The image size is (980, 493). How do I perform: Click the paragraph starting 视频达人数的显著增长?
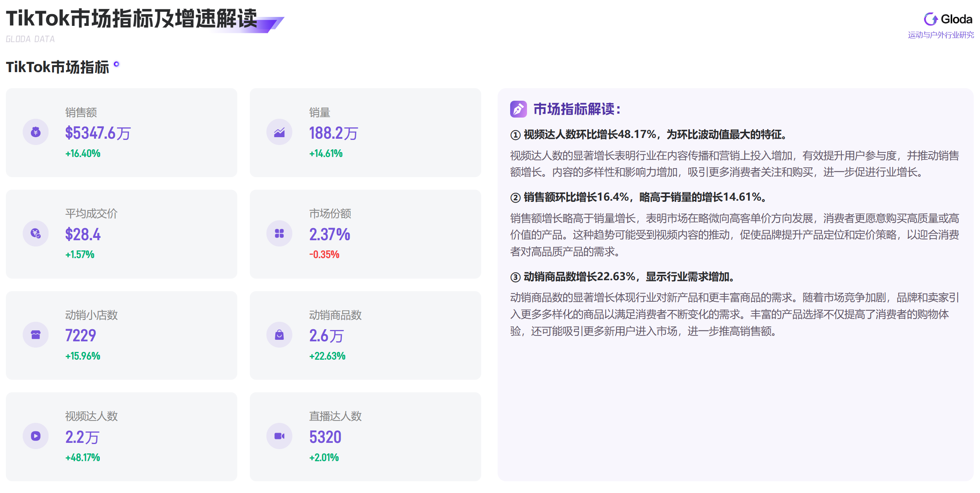735,164
